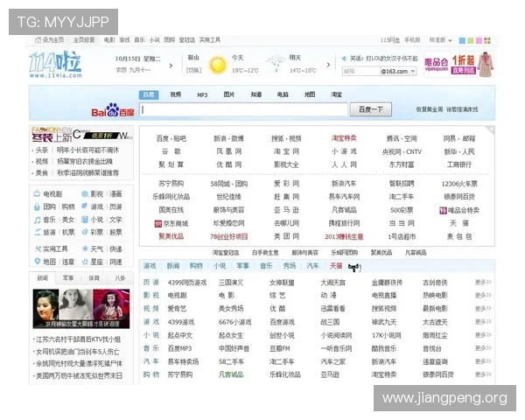Click the 电视剧 icon in left sidebar
Viewport: 525px width, 420px height.
[x=37, y=194]
